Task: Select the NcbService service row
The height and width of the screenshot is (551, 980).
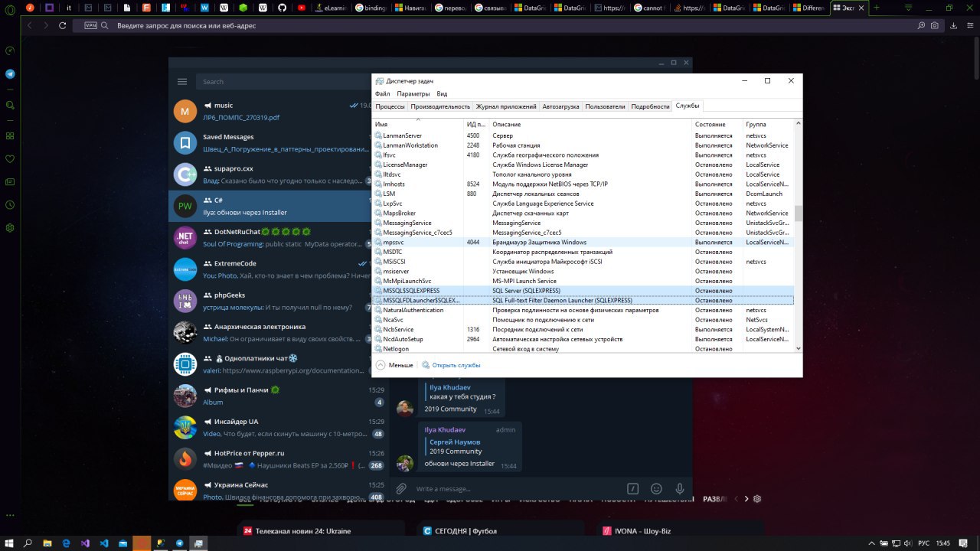Action: (583, 329)
